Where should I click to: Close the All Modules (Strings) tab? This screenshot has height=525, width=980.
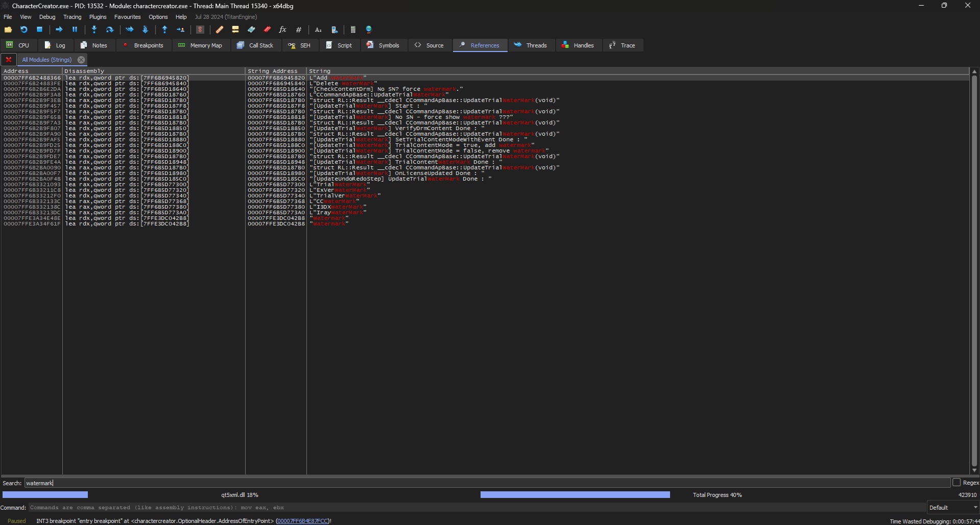81,60
